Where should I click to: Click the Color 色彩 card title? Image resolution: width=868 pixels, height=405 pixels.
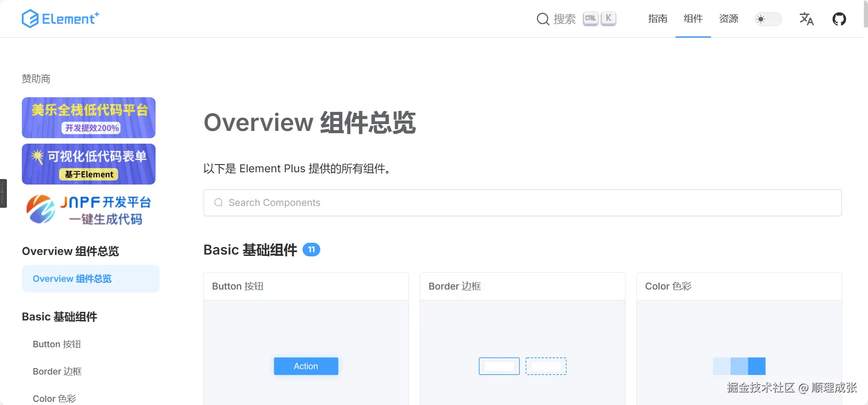click(668, 286)
